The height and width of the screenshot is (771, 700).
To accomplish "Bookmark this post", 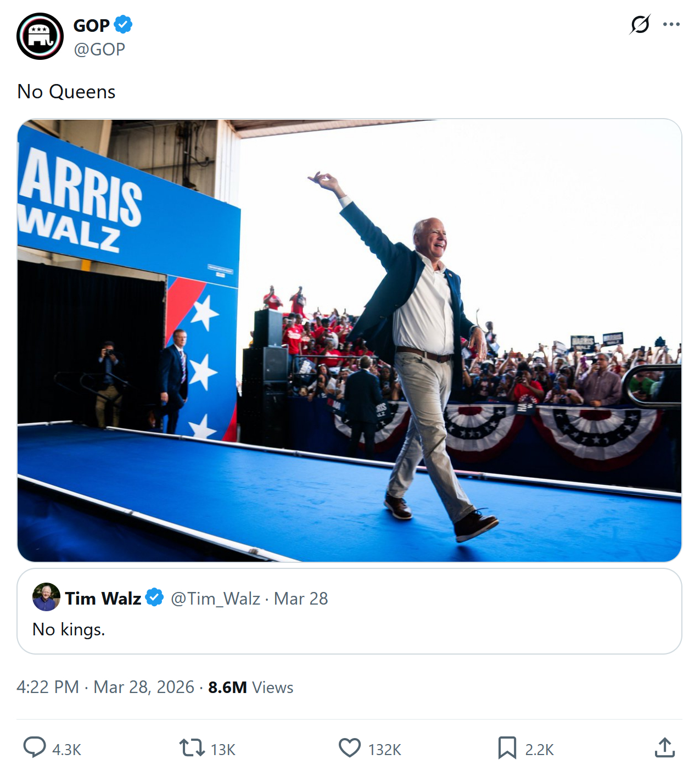I will coord(507,747).
